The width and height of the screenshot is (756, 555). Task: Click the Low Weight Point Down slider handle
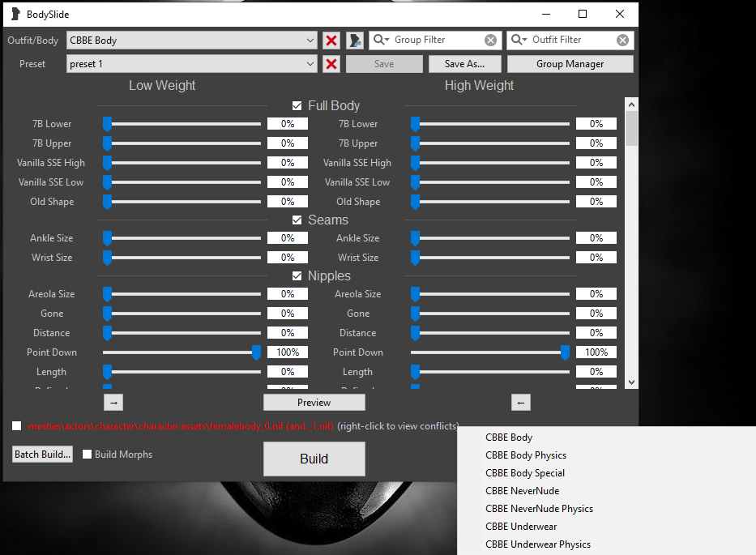[257, 352]
